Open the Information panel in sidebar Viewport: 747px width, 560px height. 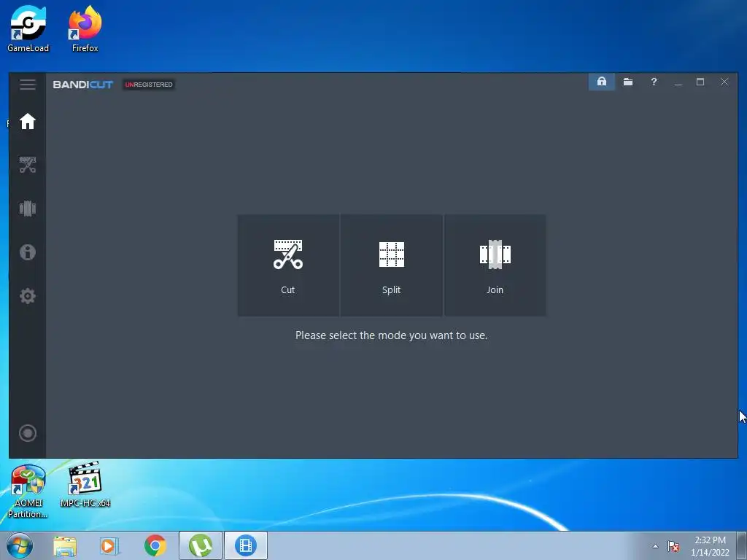pos(28,252)
